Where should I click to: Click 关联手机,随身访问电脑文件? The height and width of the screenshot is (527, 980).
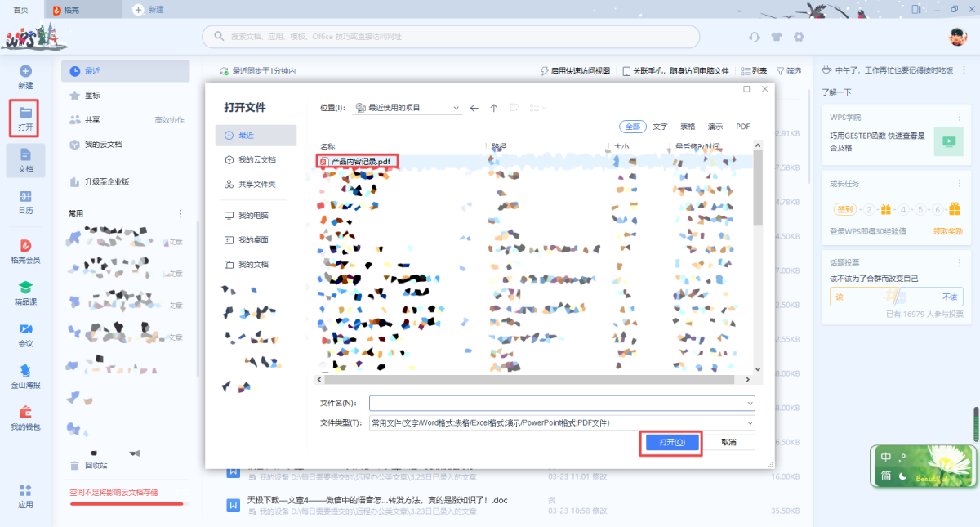pyautogui.click(x=675, y=71)
